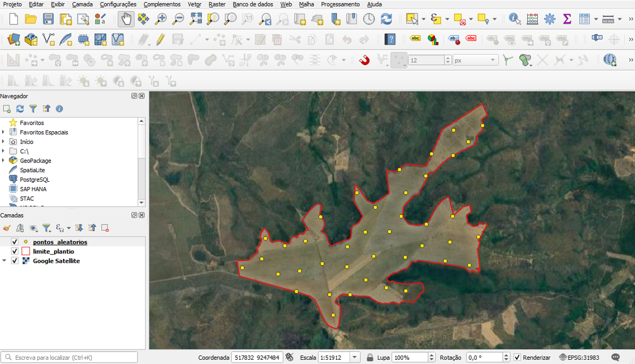Viewport: 635px width, 364px height.
Task: Expand the GeoPackage tree node
Action: tap(4, 160)
